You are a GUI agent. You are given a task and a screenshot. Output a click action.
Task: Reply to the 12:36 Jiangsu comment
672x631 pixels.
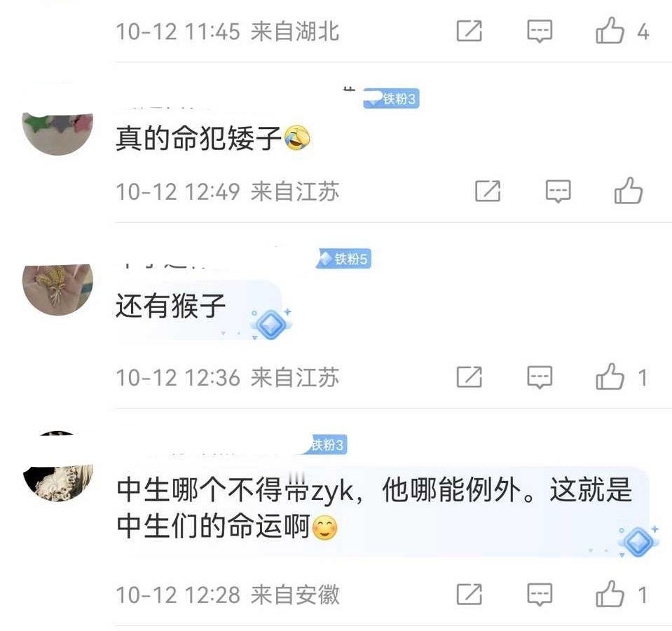540,377
